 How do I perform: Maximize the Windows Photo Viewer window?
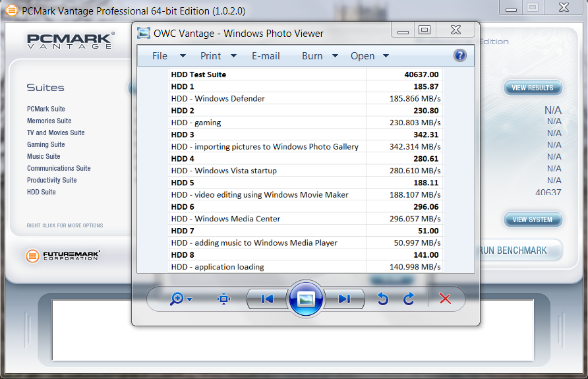point(425,30)
